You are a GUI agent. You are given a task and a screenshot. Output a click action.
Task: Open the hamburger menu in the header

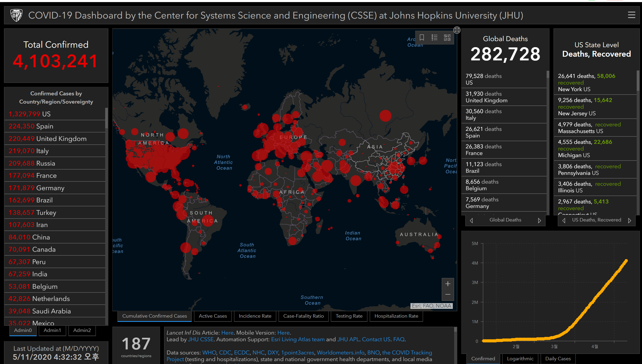pyautogui.click(x=631, y=15)
